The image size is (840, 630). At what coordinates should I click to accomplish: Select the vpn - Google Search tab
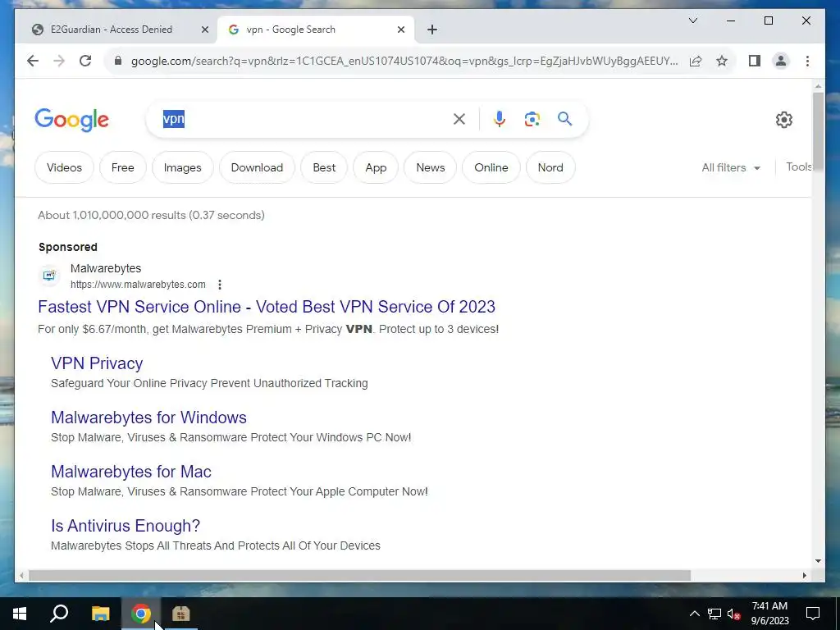(316, 30)
